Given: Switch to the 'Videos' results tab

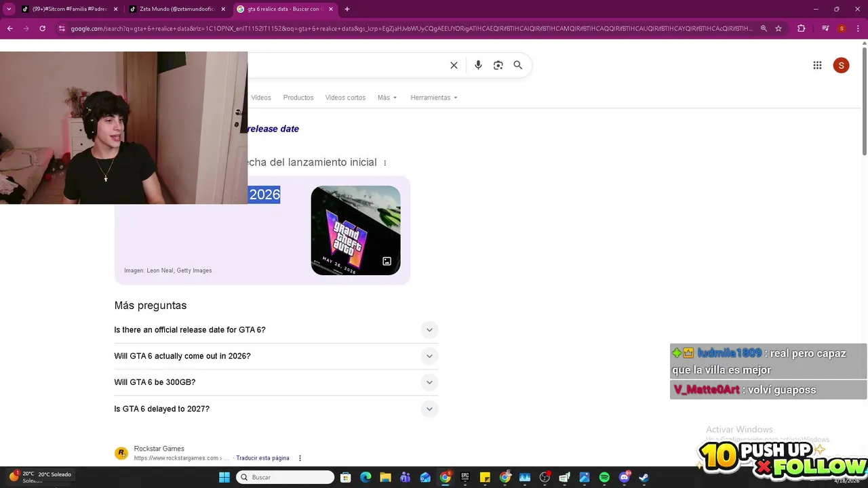Looking at the screenshot, I should tap(261, 98).
